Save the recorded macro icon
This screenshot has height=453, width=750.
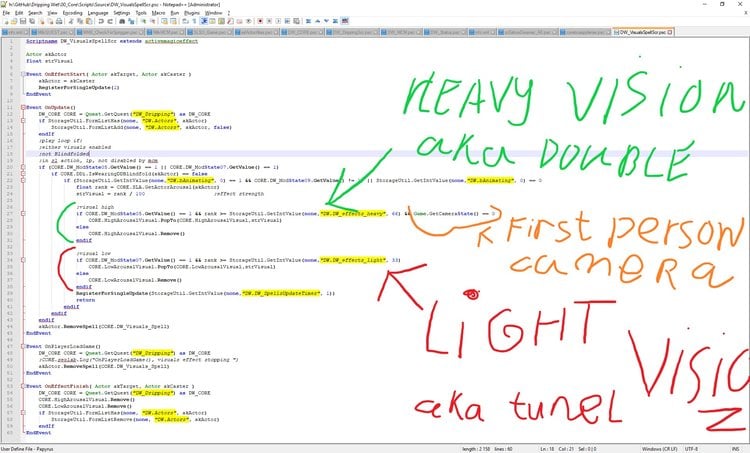pos(296,21)
